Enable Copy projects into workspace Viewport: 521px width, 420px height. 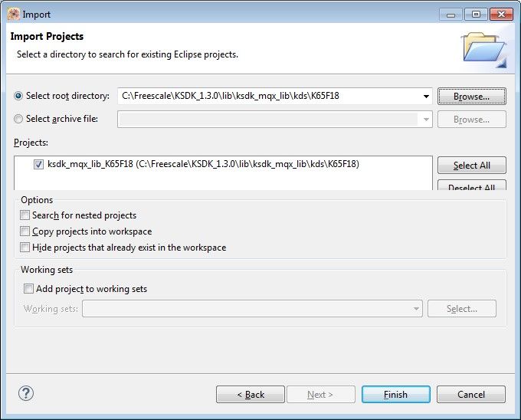tap(25, 231)
